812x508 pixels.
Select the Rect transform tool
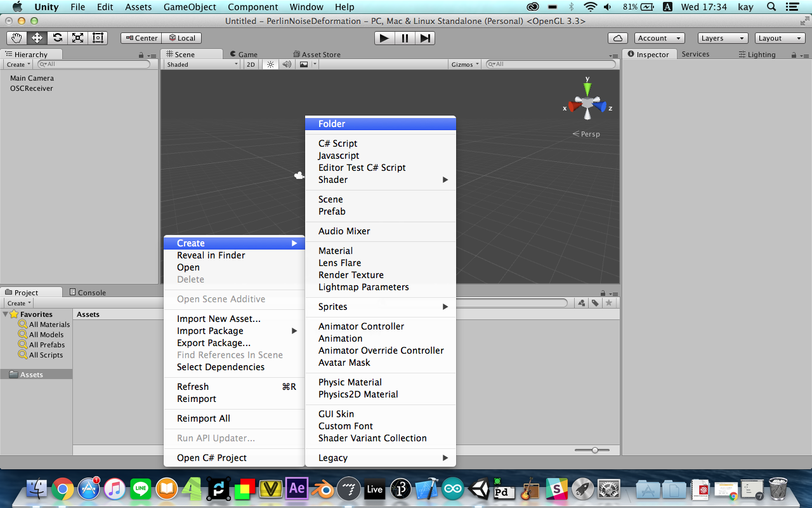coord(98,38)
